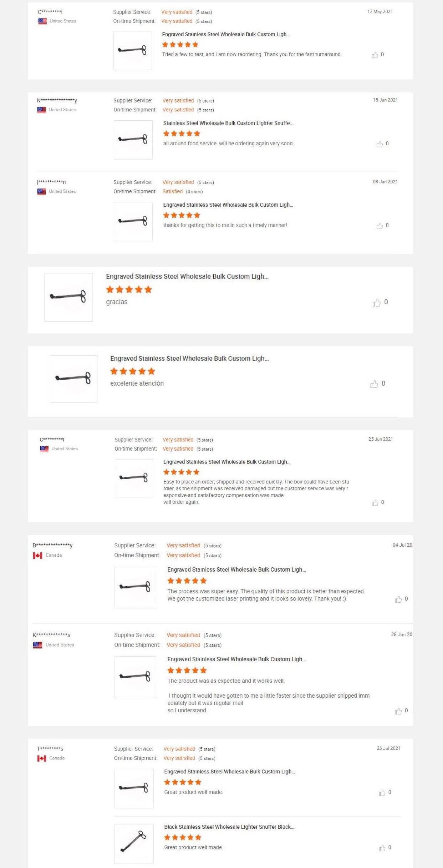
Task: Click thumbs-up on 'all around food service' review
Action: click(380, 144)
